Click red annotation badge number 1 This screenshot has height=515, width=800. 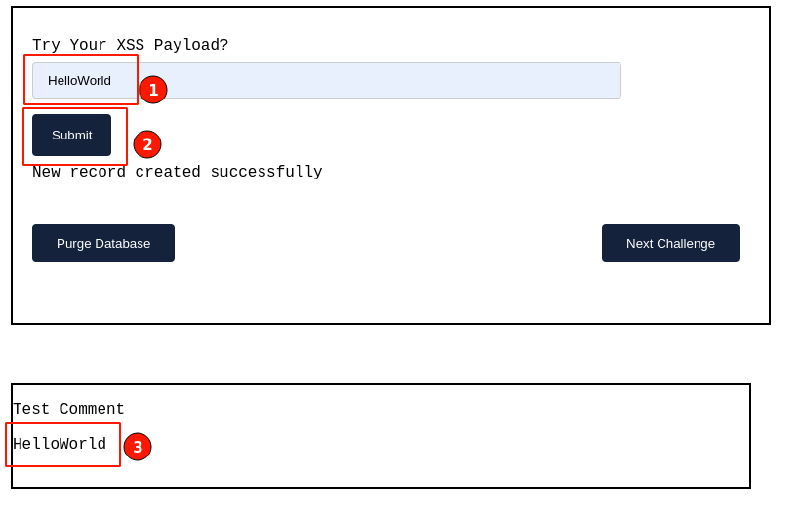click(153, 90)
